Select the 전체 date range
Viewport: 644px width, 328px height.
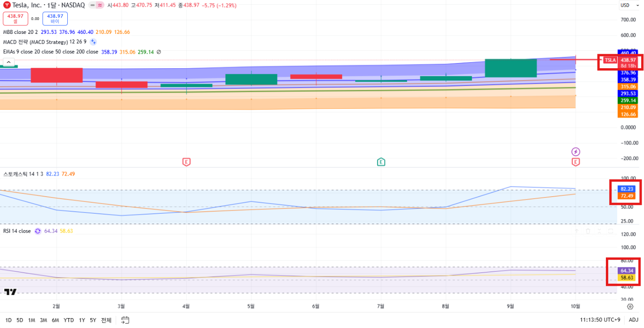pos(106,320)
